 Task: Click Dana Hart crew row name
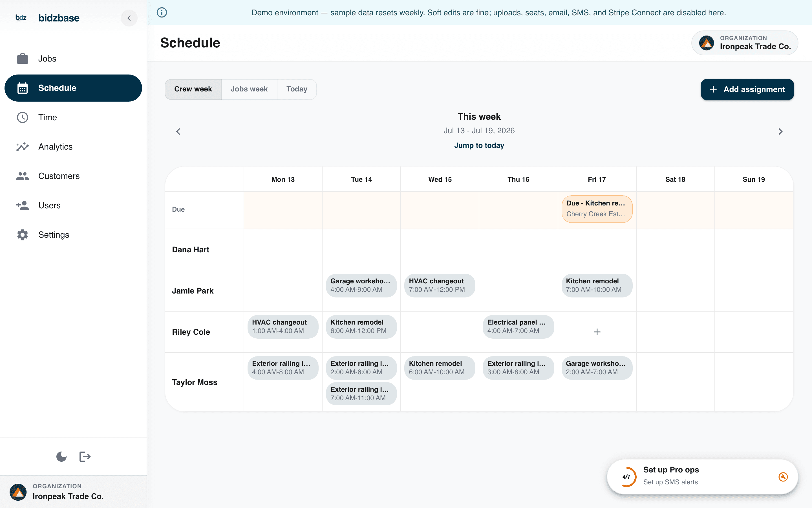click(x=191, y=250)
